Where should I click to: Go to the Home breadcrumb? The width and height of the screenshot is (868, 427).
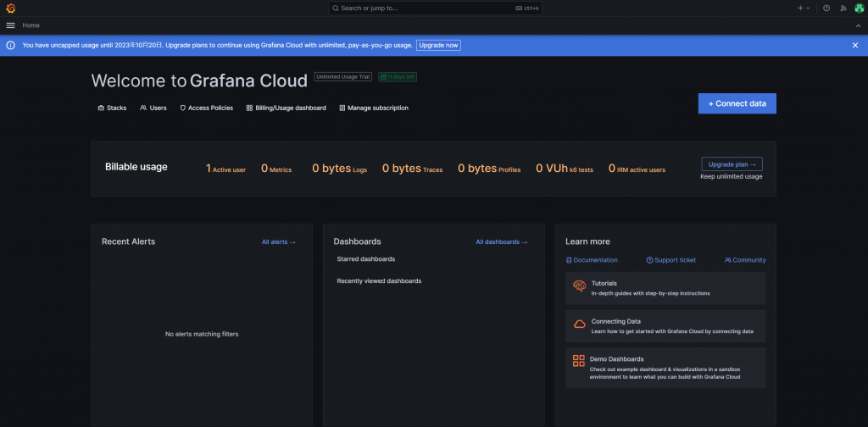point(31,25)
